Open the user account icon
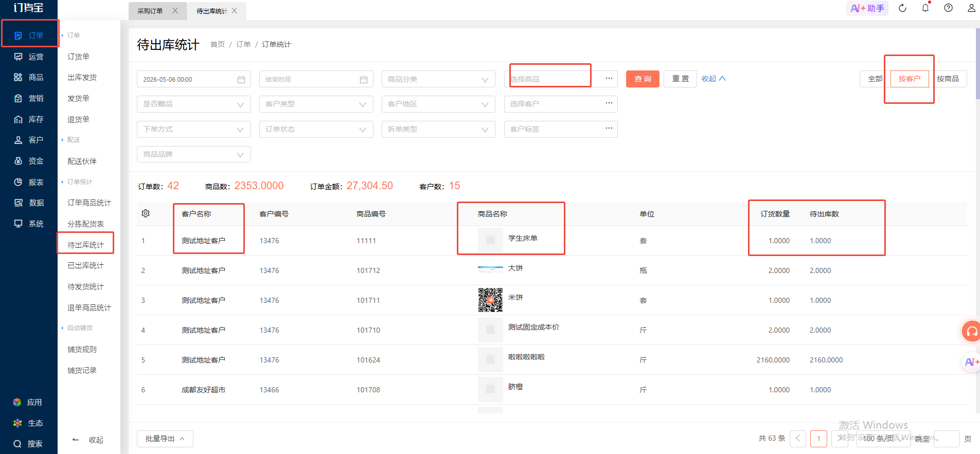The width and height of the screenshot is (980, 454). 971,8
